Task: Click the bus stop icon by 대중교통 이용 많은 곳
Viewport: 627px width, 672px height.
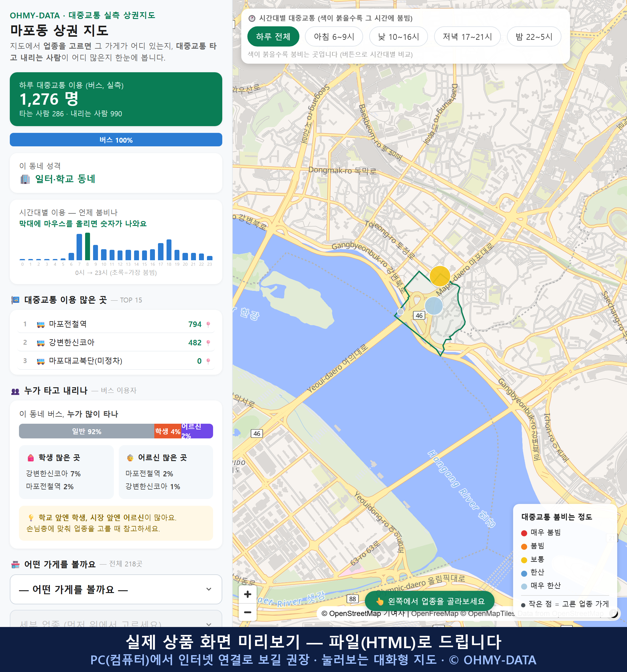Action: coord(16,300)
